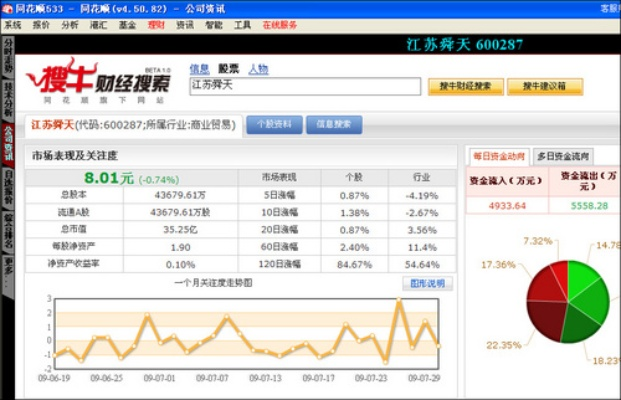Image resolution: width=621 pixels, height=400 pixels.
Task: Switch to the 多日资金流向 tab
Action: (x=563, y=156)
